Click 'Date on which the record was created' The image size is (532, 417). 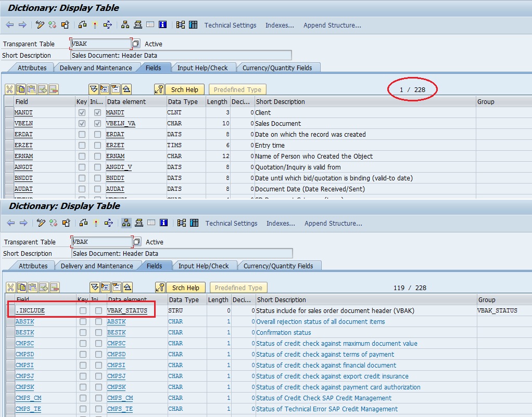310,134
